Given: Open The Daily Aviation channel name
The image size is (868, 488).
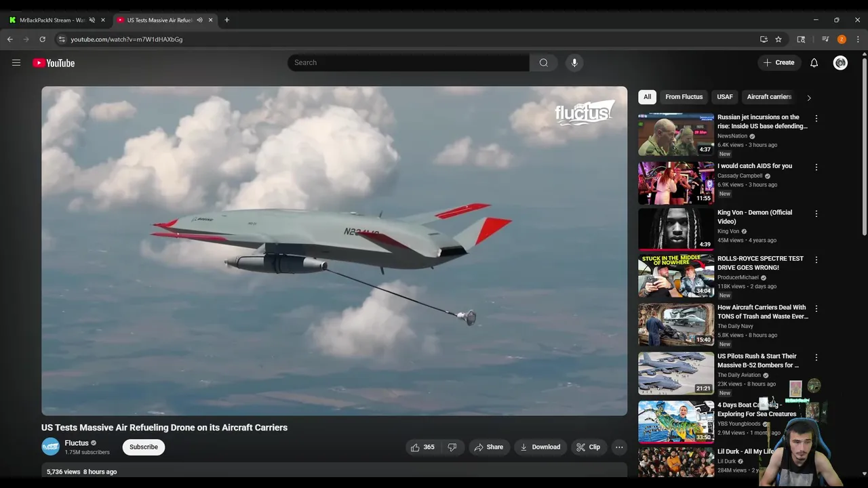Looking at the screenshot, I should click(x=739, y=375).
